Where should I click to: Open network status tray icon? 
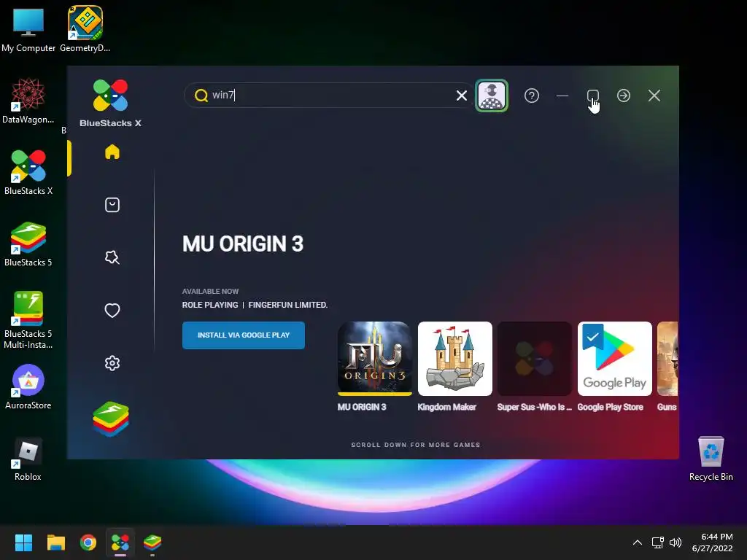(x=658, y=542)
